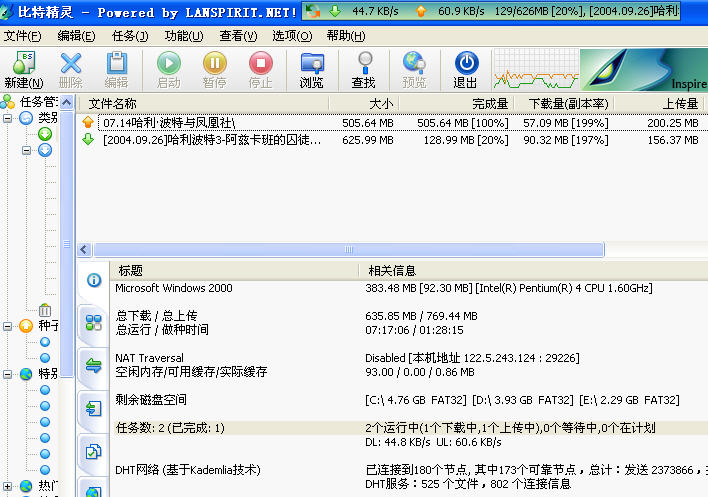This screenshot has width=708, height=497.
Task: Click the title bar refresh arrows icon
Action: 312,11
